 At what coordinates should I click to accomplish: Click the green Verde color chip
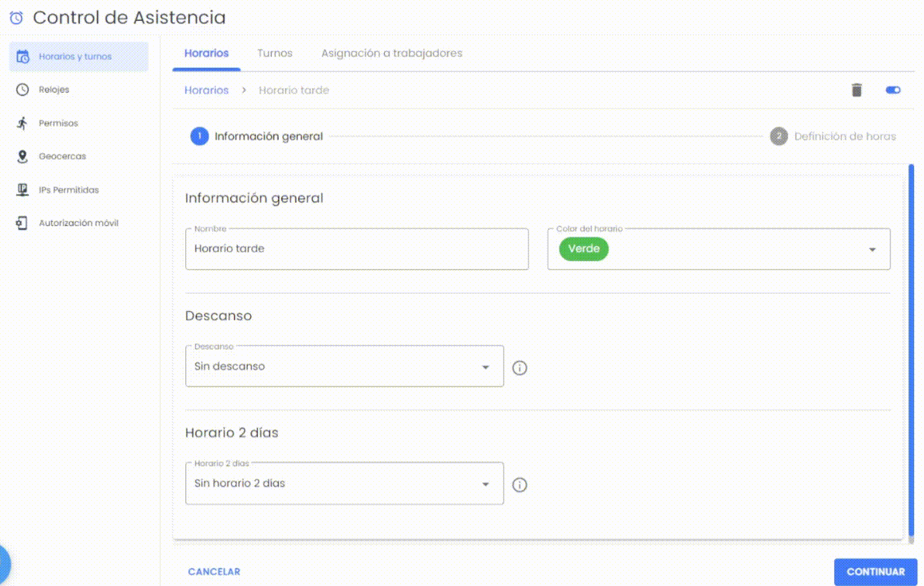click(x=584, y=249)
